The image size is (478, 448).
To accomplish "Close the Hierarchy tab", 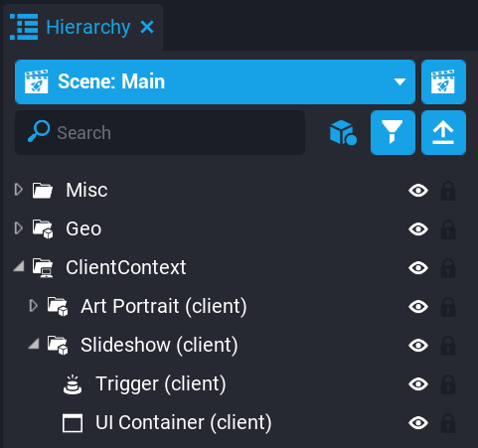I will (147, 27).
